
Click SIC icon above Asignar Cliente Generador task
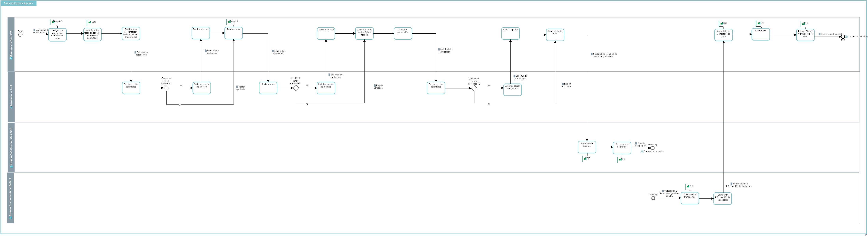[804, 24]
